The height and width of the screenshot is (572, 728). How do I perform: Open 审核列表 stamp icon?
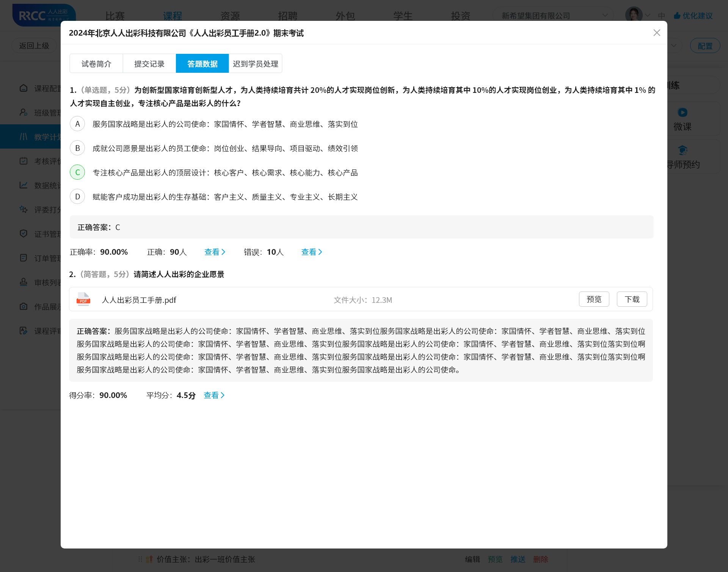24,282
